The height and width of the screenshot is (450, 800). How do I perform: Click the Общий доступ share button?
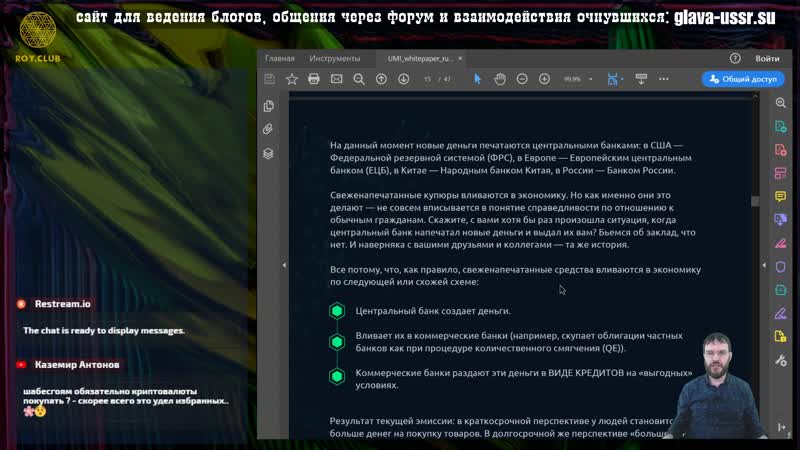(743, 79)
